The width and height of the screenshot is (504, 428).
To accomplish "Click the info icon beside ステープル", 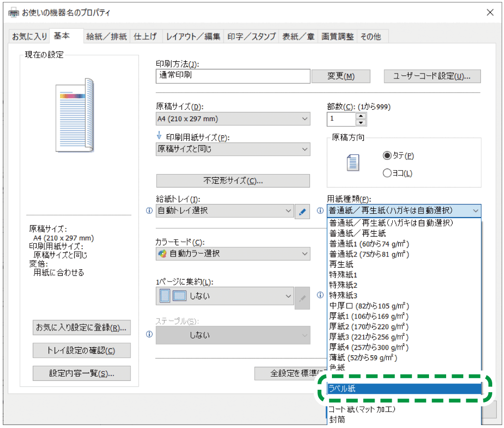I will (149, 335).
